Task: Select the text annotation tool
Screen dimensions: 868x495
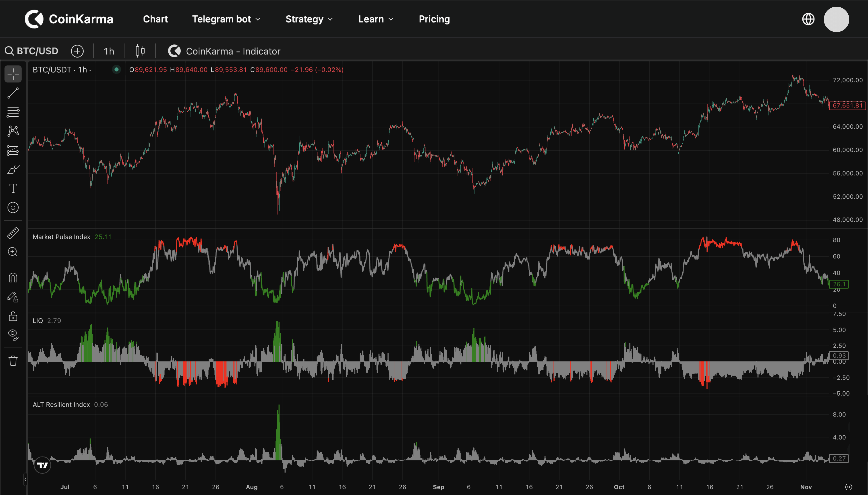Action: 13,188
